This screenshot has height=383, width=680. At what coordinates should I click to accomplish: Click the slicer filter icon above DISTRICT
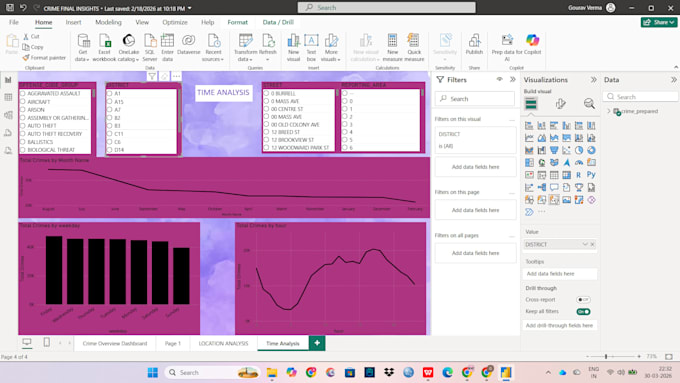tap(152, 76)
